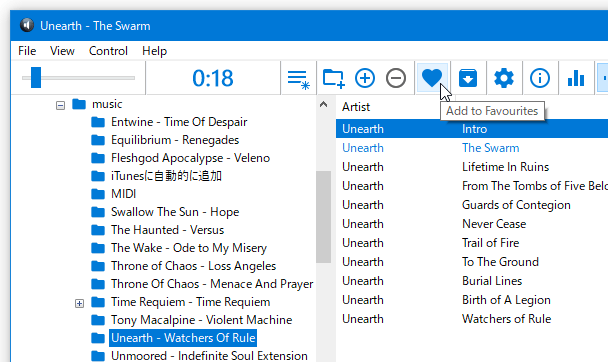Select folder Equilibrium - Renegades
This screenshot has width=608, height=362.
pos(175,140)
